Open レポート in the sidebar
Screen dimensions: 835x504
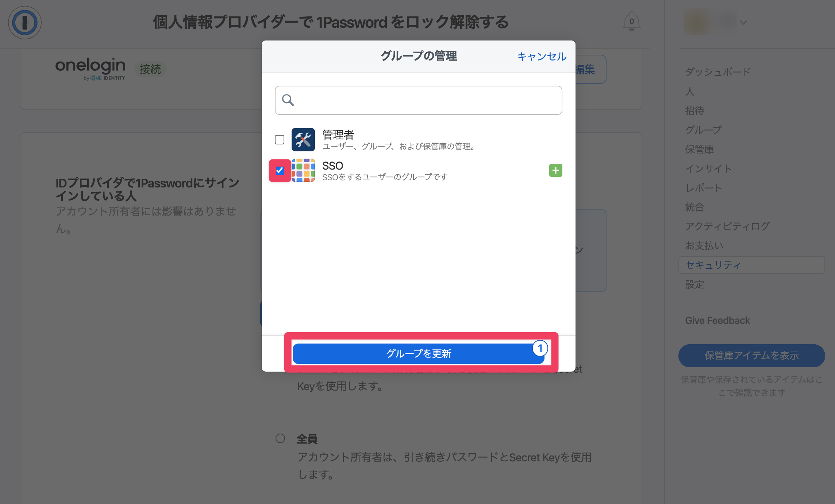pos(704,188)
